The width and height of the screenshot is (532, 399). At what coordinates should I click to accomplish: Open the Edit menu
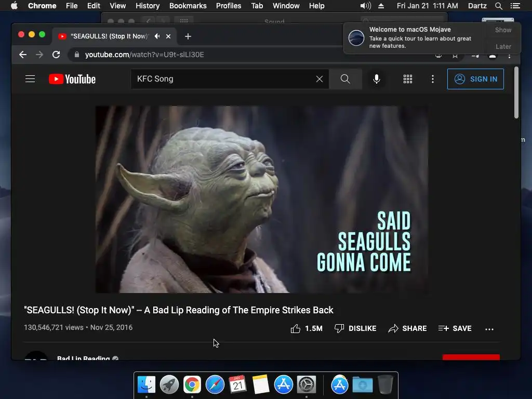click(x=94, y=6)
